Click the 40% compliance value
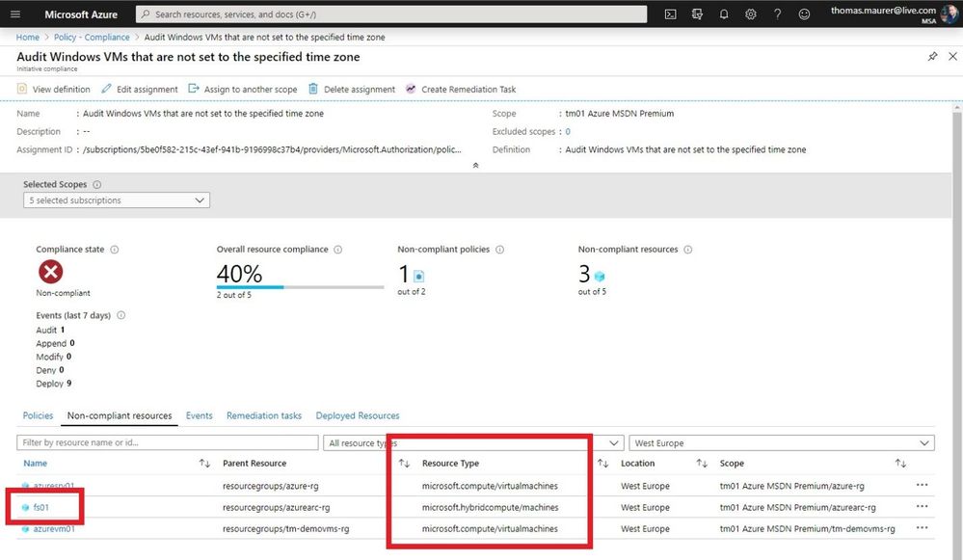This screenshot has height=560, width=963. pos(239,273)
